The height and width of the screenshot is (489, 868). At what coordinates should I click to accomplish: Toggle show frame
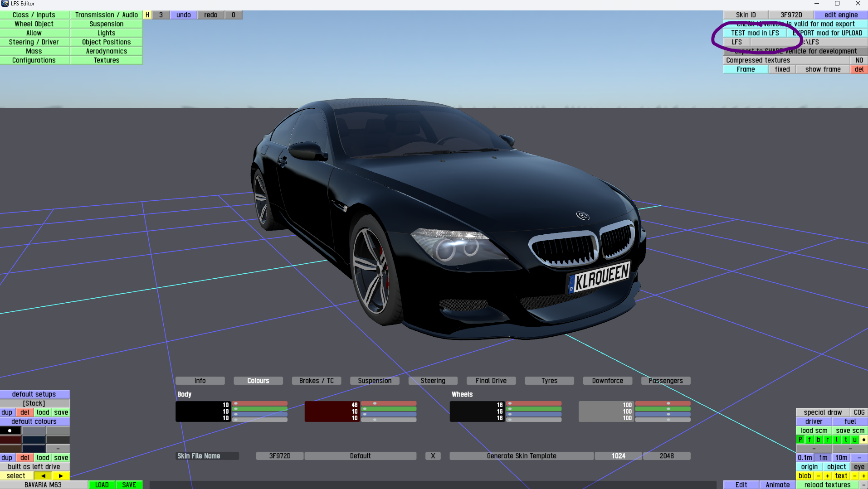(x=823, y=69)
